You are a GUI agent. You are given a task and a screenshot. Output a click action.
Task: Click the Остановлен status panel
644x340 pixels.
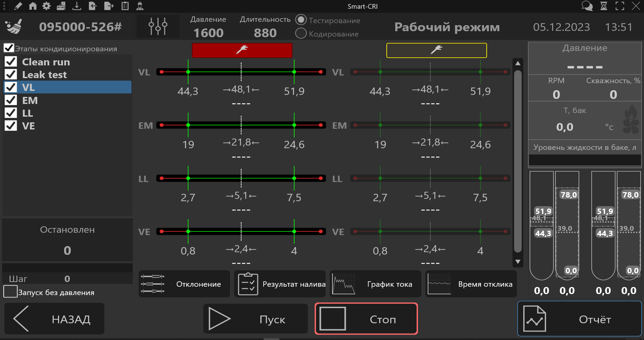(x=67, y=240)
